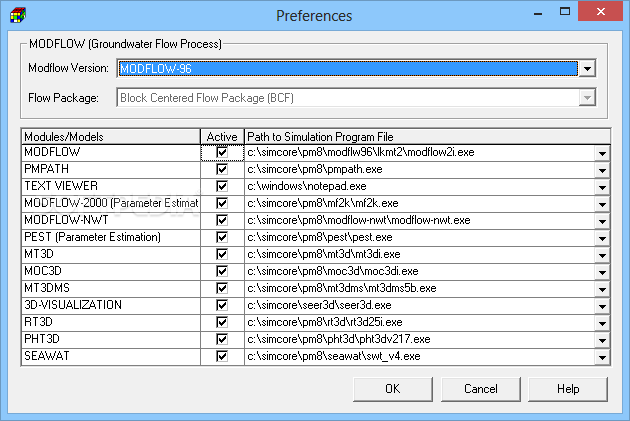
Task: Uncheck the SEAWAT Active checkbox
Action: (x=222, y=356)
